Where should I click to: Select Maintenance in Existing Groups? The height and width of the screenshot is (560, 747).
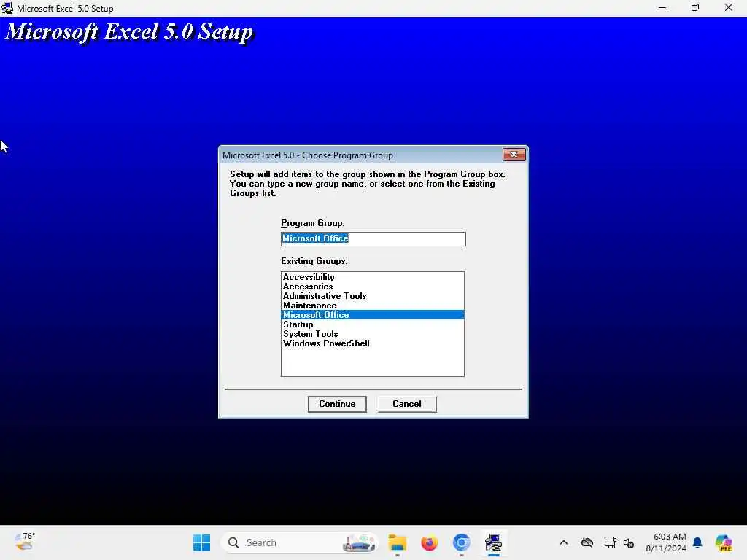(373, 306)
